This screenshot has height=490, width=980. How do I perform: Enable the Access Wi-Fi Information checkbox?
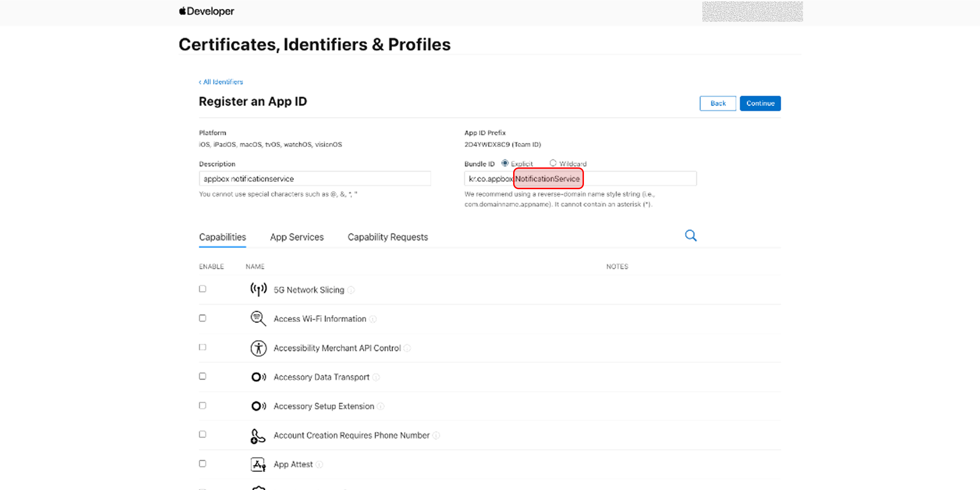coord(202,318)
